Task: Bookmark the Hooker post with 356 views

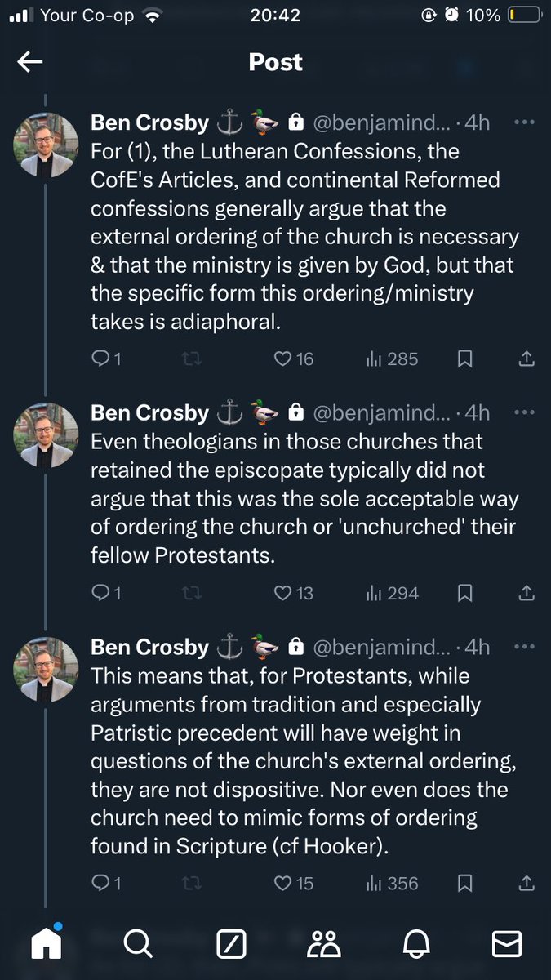Action: [465, 883]
